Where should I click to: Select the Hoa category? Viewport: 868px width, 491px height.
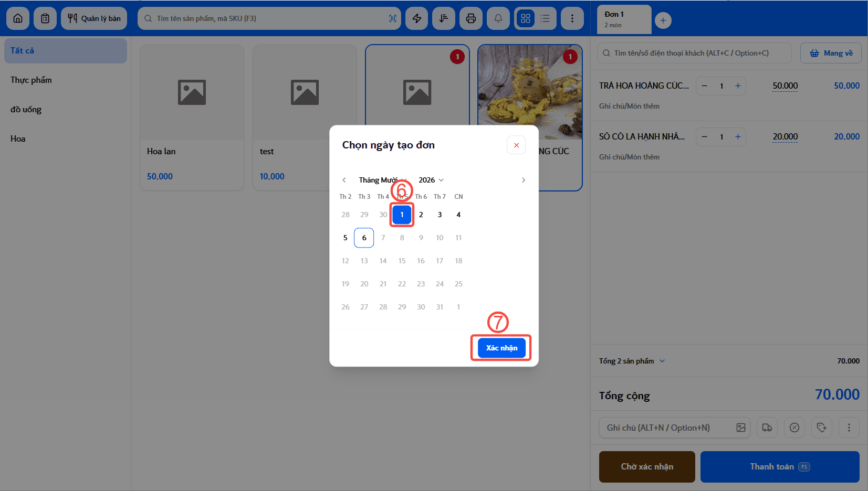click(66, 139)
